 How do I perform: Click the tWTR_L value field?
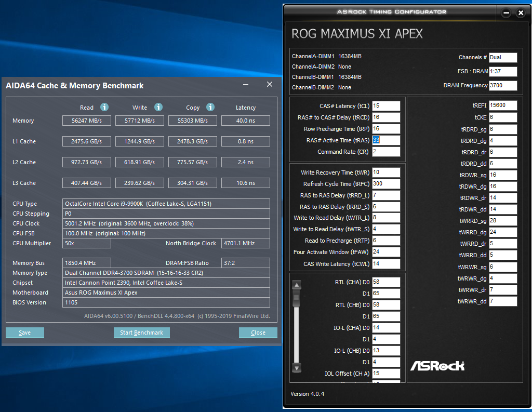tap(386, 218)
